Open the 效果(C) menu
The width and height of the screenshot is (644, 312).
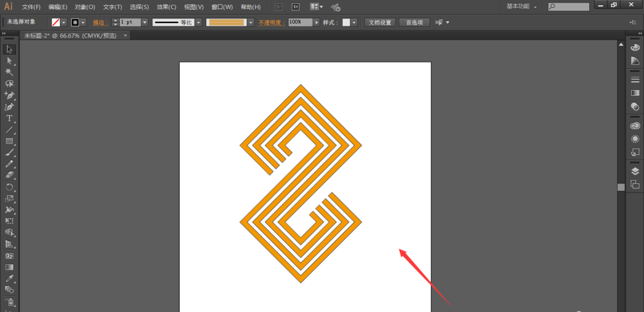tap(166, 7)
